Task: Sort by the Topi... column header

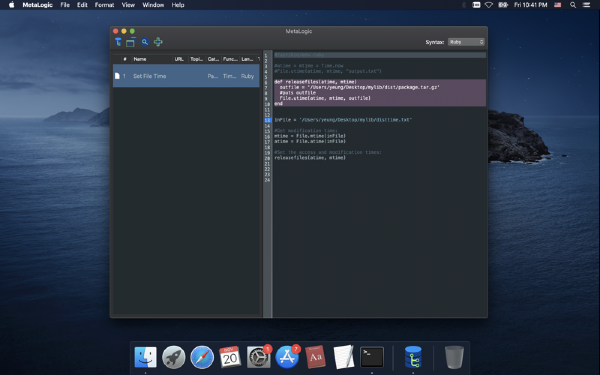Action: coord(197,59)
